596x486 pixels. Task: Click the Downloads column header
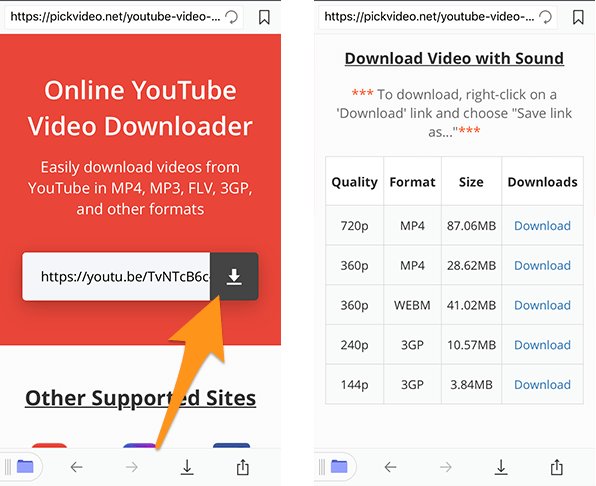point(542,182)
